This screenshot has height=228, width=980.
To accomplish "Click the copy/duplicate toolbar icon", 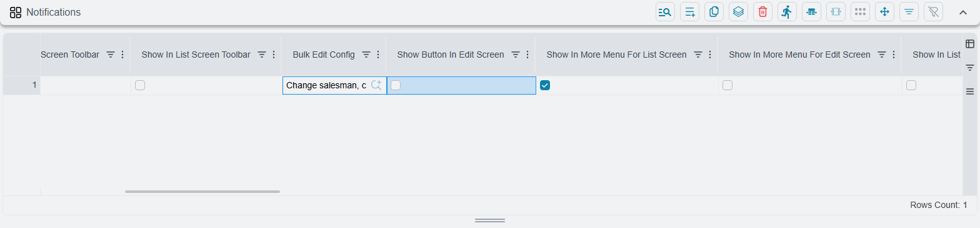I will (x=714, y=12).
